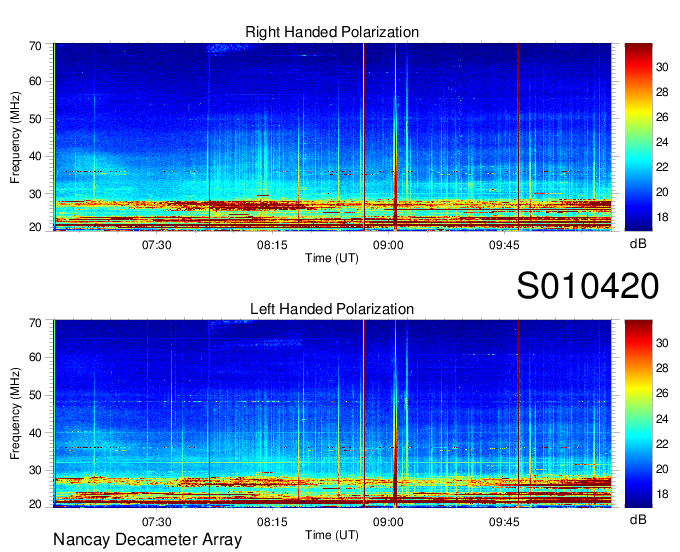Select the 07:30 tick on upper time axis

157,245
